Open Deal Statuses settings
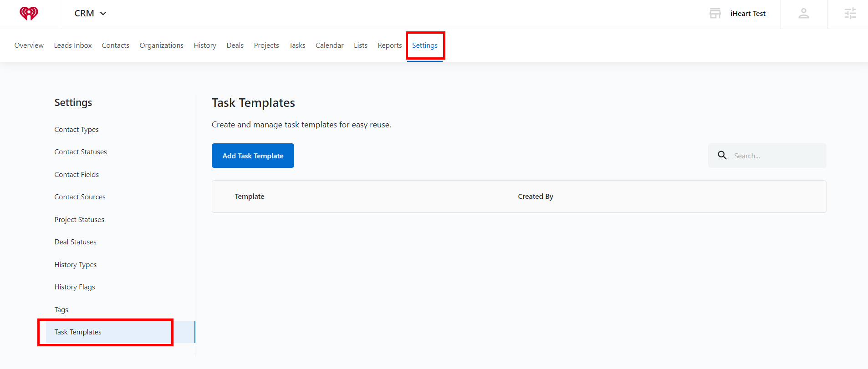The height and width of the screenshot is (369, 868). click(x=76, y=242)
